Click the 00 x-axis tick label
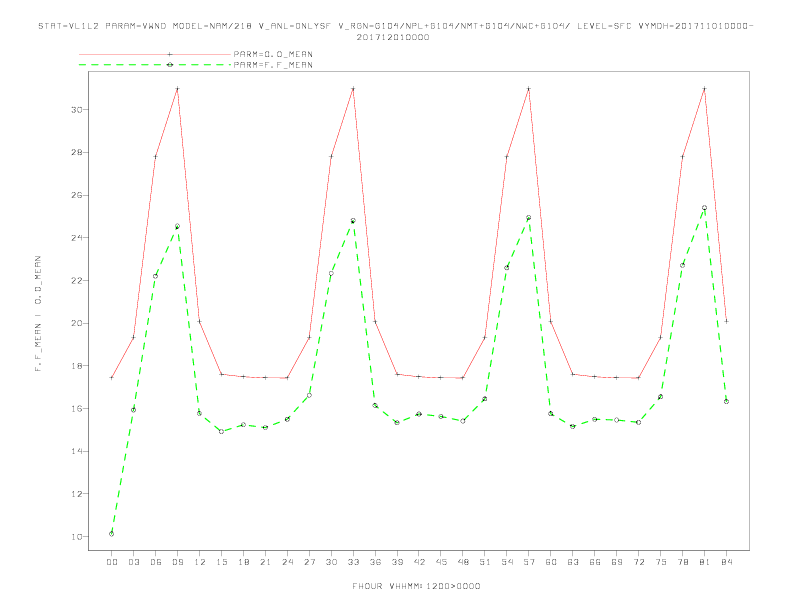Image resolution: width=792 pixels, height=612 pixels. tap(112, 562)
